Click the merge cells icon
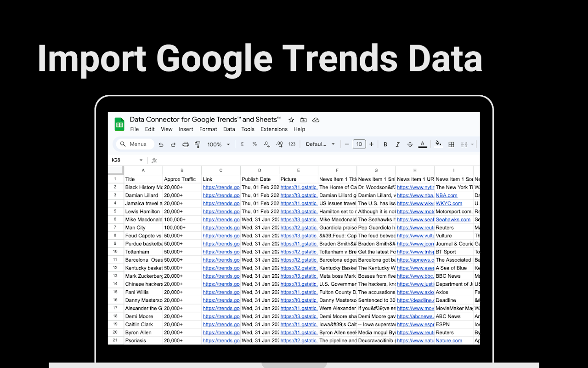588x368 pixels. click(x=464, y=144)
